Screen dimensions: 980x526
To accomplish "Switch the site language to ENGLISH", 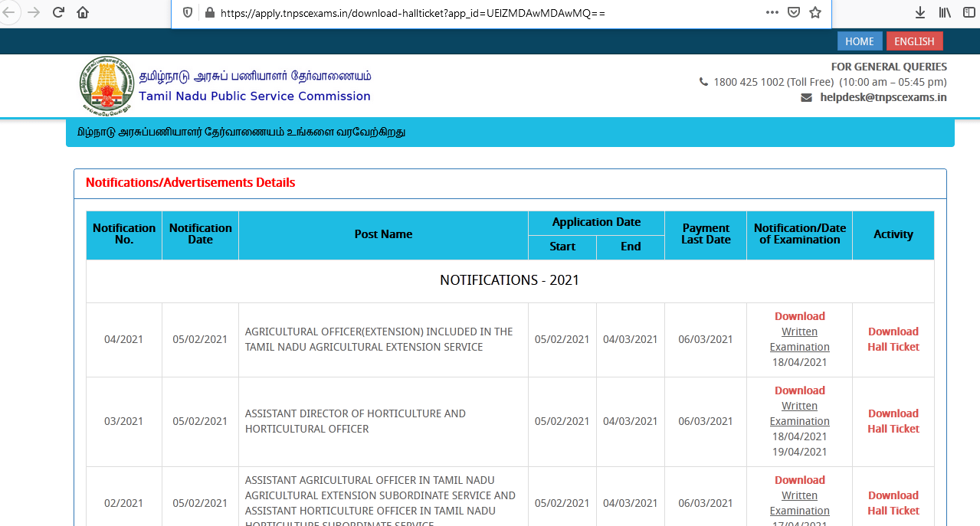I will coord(914,41).
